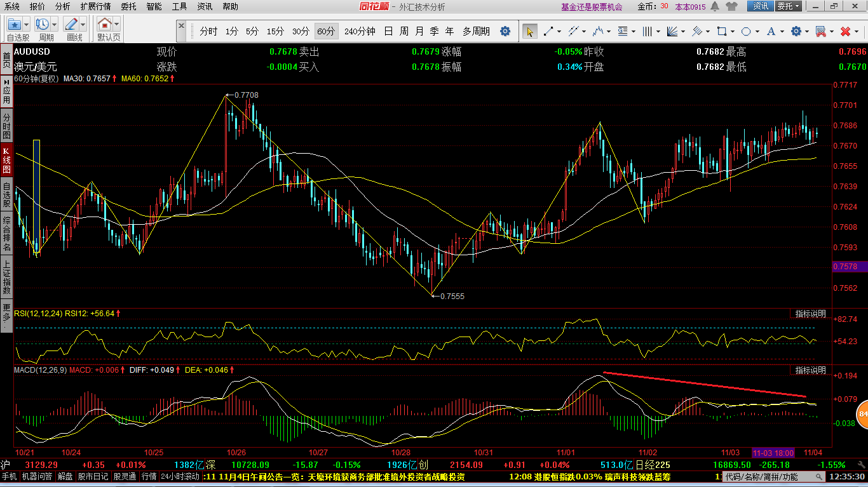This screenshot has width=868, height=487.
Task: Select the Gann fan lines tool
Action: point(672,31)
